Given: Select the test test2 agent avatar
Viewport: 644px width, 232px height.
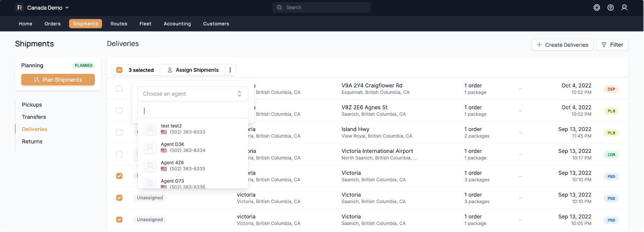Looking at the screenshot, I should click(x=150, y=129).
